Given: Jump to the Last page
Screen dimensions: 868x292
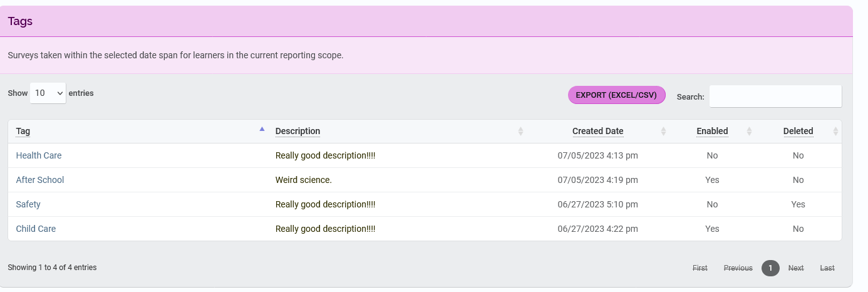Looking at the screenshot, I should coord(827,268).
